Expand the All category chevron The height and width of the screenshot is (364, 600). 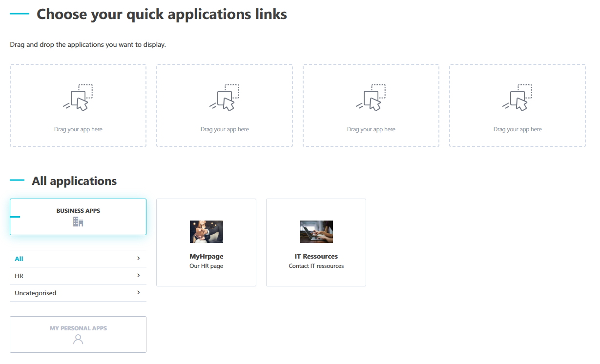(x=139, y=259)
